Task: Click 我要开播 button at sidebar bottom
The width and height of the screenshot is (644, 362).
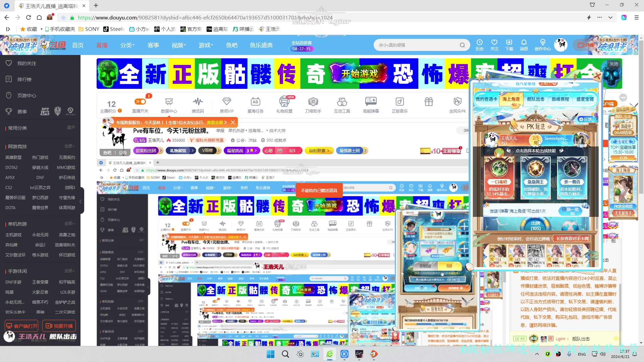Action: (59, 326)
